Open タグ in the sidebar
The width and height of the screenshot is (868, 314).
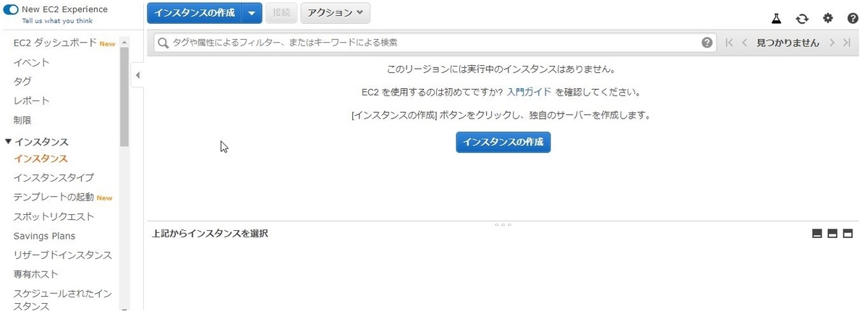tap(22, 81)
